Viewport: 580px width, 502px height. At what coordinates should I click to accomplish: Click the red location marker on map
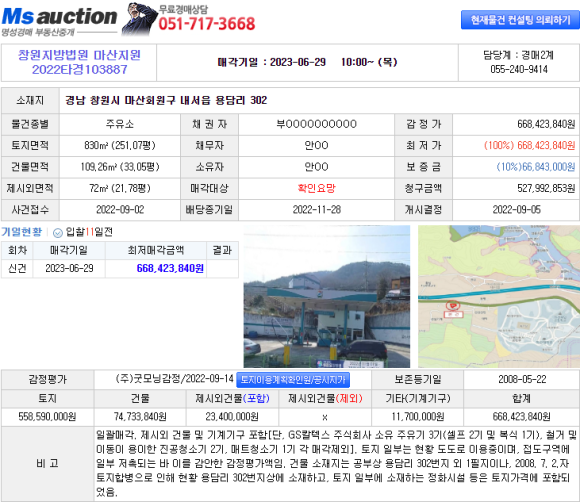tap(453, 306)
